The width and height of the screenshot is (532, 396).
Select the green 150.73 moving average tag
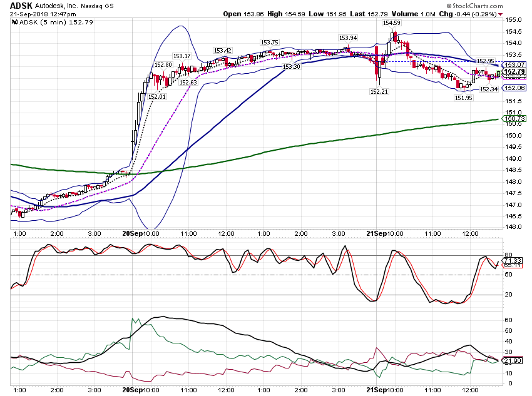514,119
